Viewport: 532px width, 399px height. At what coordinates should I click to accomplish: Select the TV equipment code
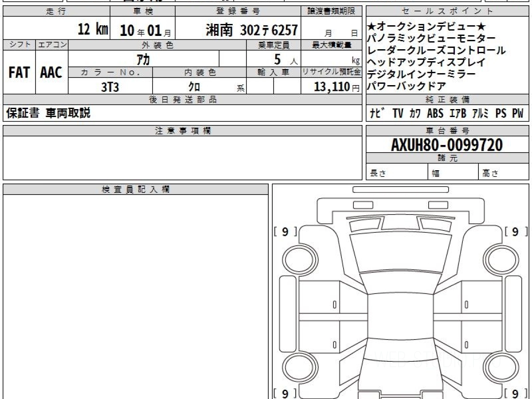[x=398, y=113]
